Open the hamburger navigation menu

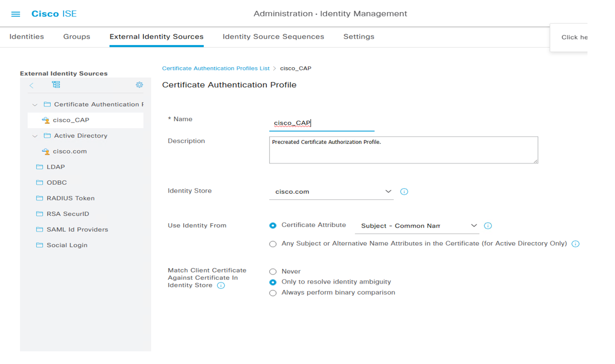[15, 14]
